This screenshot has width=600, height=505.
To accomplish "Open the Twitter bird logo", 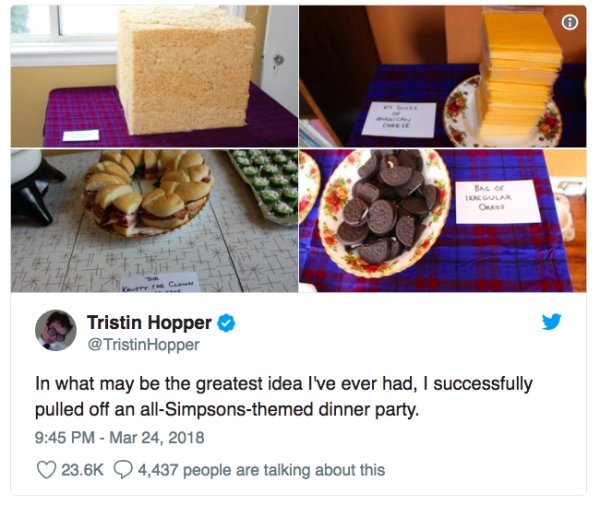I will [551, 321].
